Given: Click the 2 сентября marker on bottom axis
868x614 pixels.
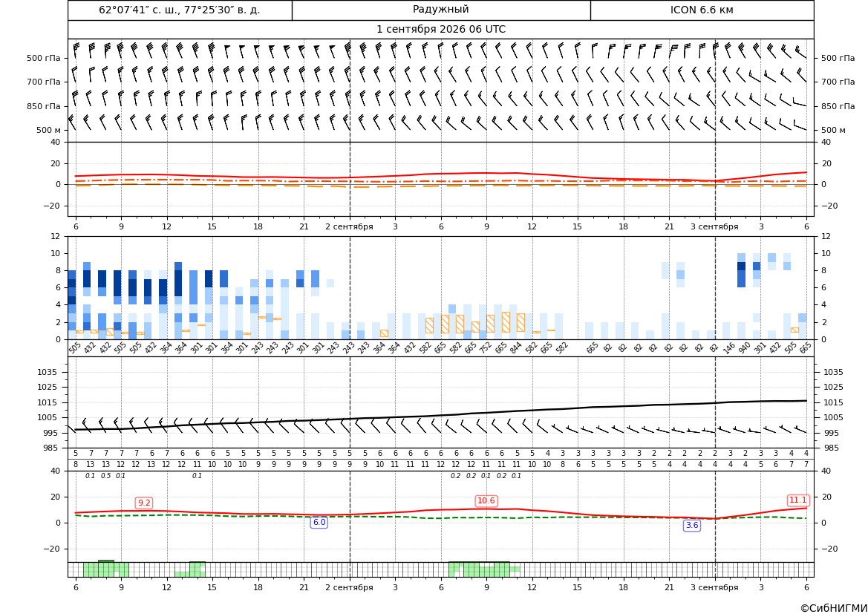Looking at the screenshot, I should (349, 587).
